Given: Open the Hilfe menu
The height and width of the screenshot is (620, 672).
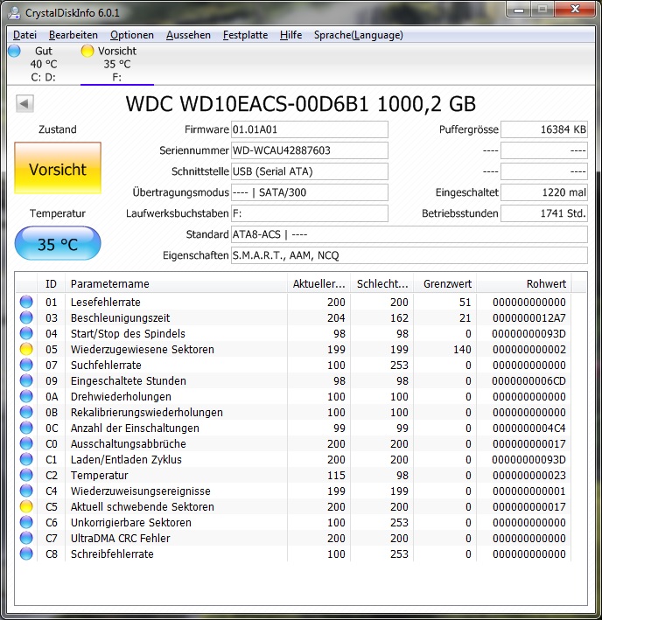Looking at the screenshot, I should 291,35.
